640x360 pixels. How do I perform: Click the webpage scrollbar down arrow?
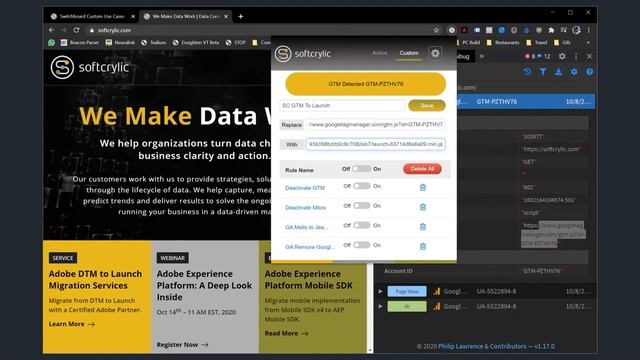point(370,350)
